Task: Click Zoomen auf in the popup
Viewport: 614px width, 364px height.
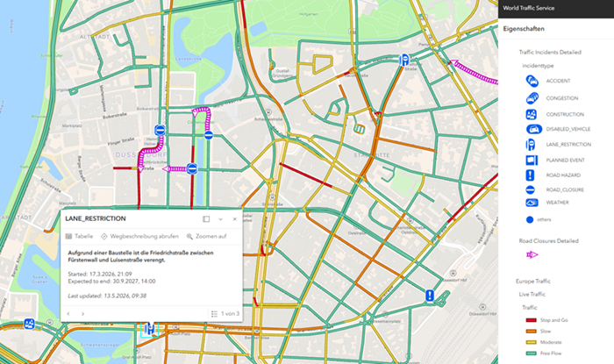Action: coord(206,237)
